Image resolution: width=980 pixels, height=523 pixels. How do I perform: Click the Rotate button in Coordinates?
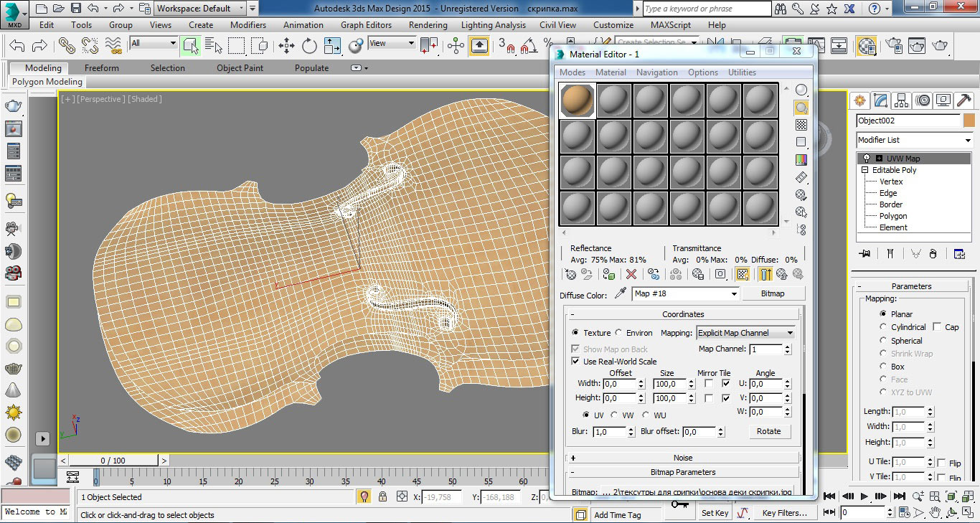point(768,431)
